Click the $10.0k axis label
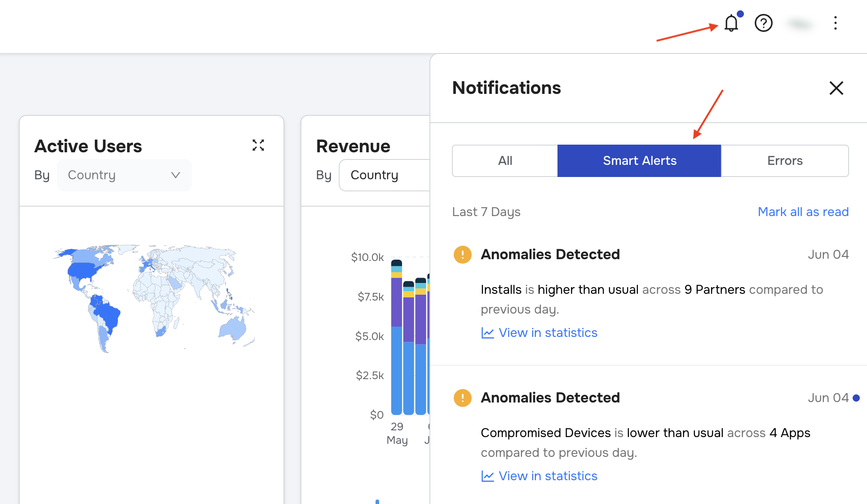Image resolution: width=867 pixels, height=504 pixels. pyautogui.click(x=367, y=257)
